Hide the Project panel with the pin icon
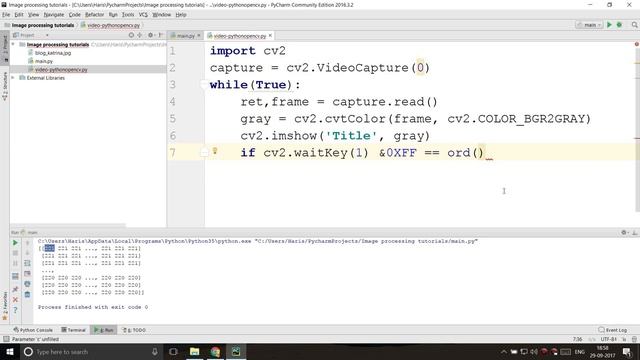This screenshot has height=360, width=640. click(160, 35)
